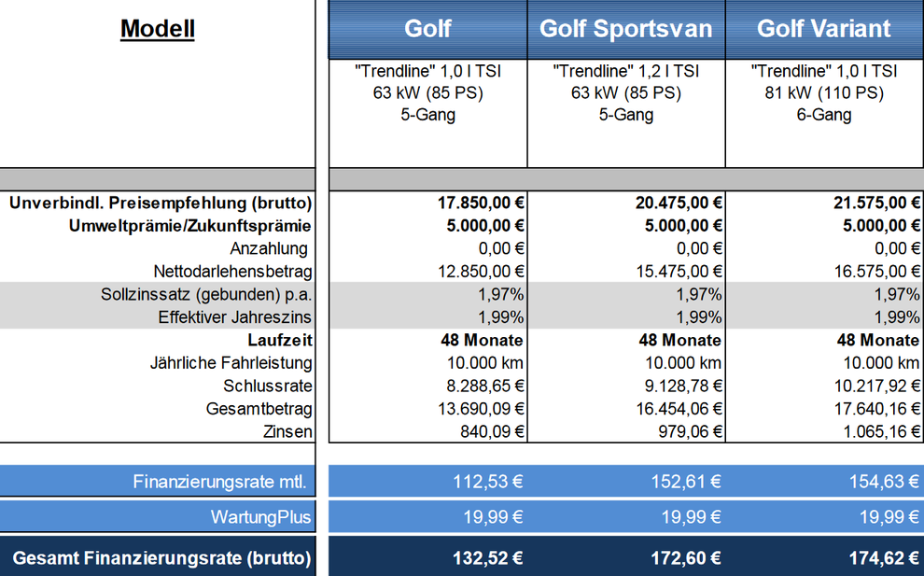Select the Golf column header
Screen dimensions: 924x576
coord(427,29)
